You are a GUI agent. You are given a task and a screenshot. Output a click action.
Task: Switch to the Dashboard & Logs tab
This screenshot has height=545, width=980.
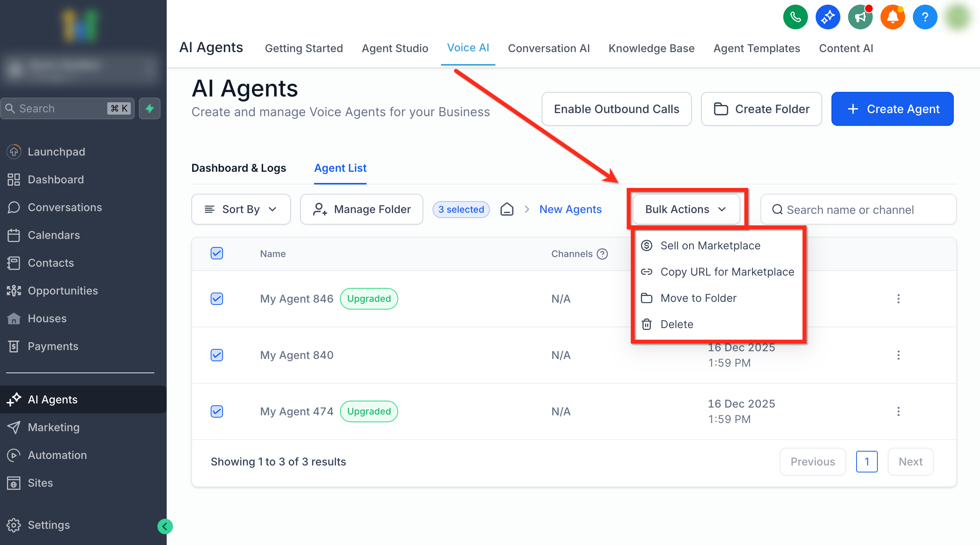(x=238, y=168)
